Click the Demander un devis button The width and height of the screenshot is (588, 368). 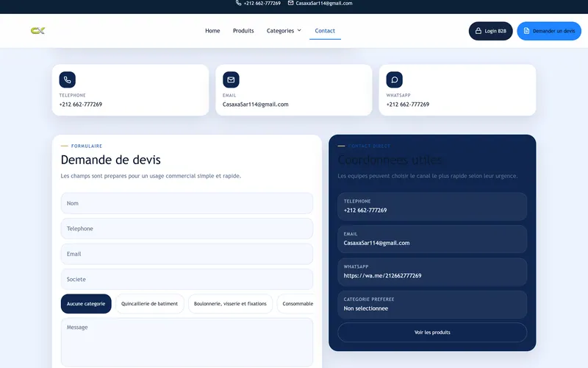(x=549, y=31)
